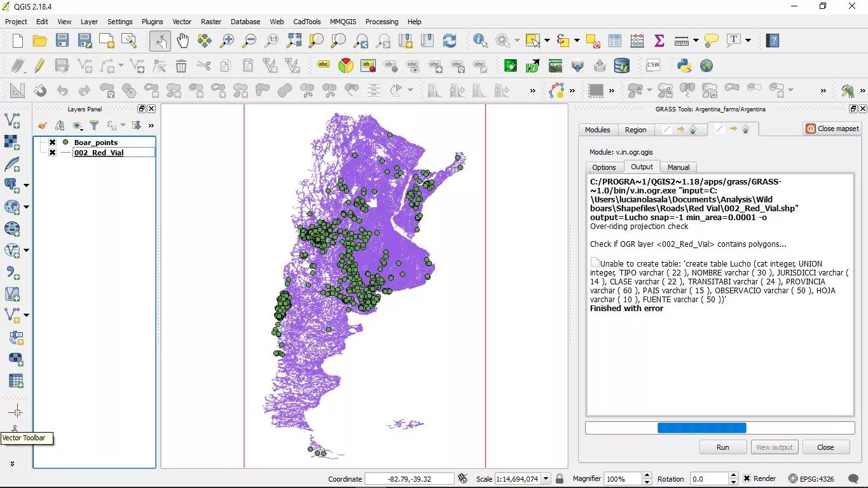The image size is (868, 488).
Task: Click the Close mapset button
Action: point(832,129)
